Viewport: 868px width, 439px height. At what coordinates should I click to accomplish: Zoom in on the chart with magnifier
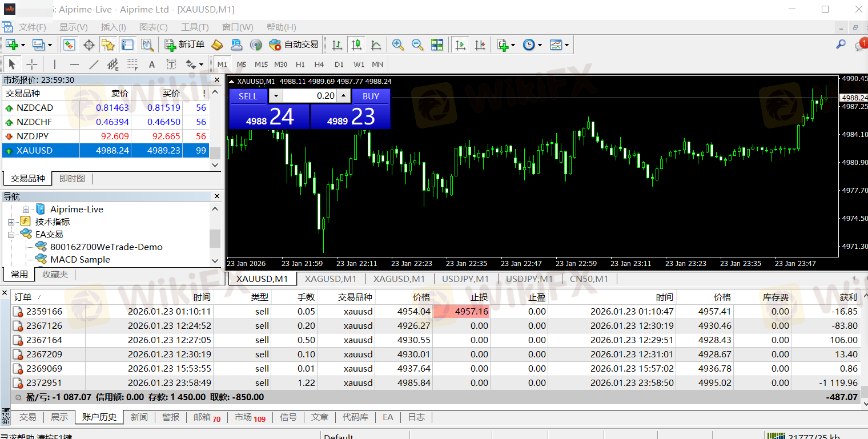(x=398, y=45)
